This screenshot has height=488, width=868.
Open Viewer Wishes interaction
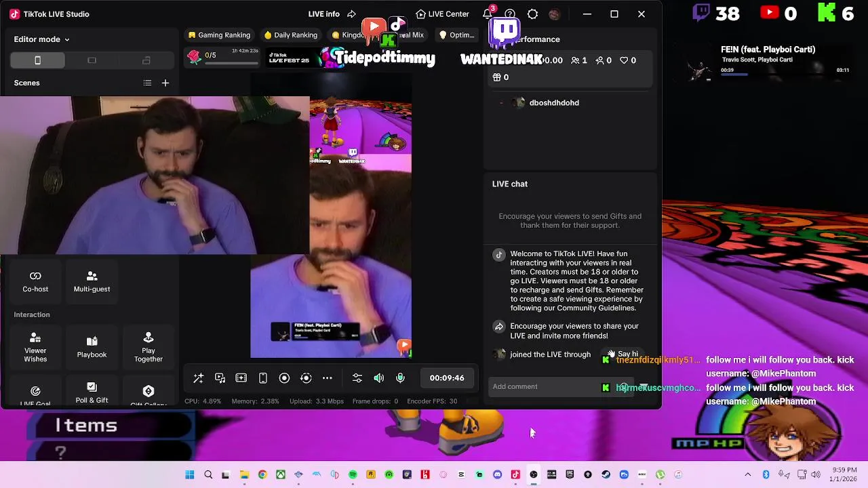click(35, 348)
